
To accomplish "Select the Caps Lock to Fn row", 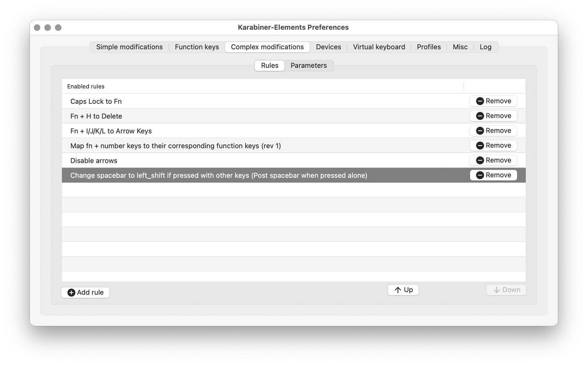I will tap(294, 101).
